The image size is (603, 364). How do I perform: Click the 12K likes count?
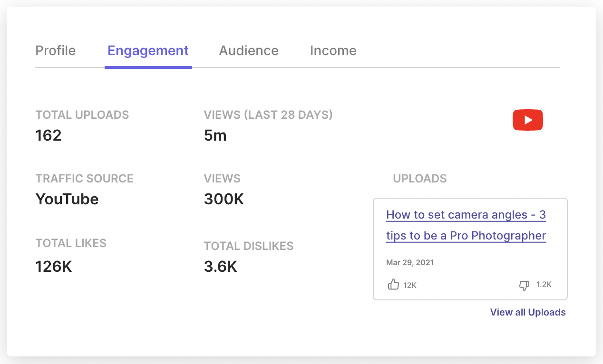coord(410,285)
